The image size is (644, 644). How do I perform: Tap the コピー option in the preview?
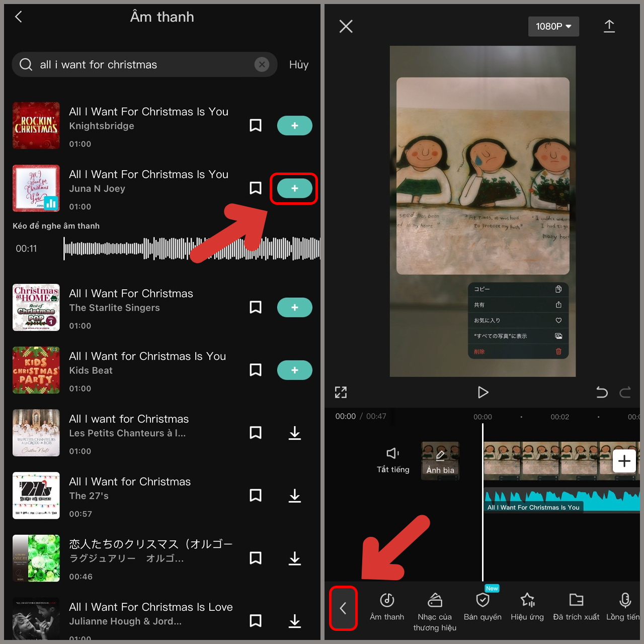518,289
